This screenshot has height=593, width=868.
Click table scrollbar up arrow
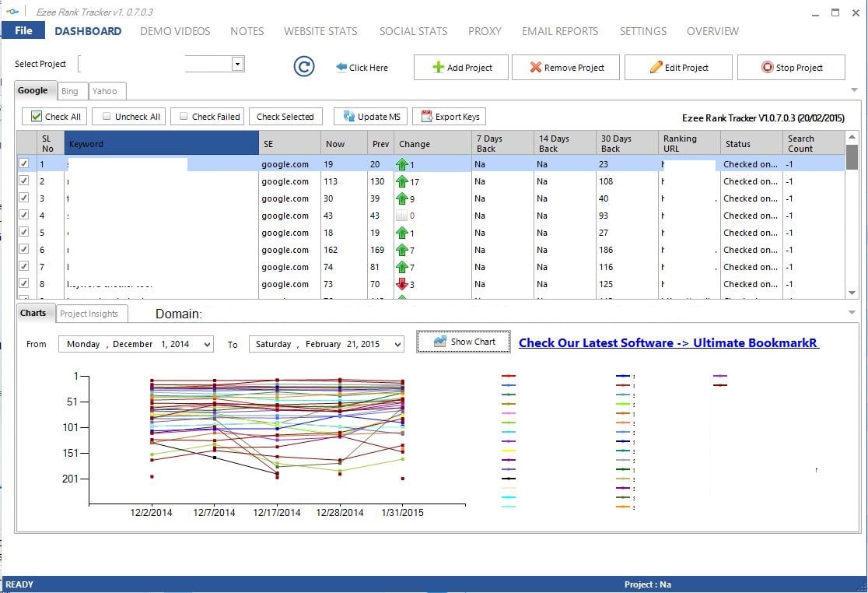point(852,137)
